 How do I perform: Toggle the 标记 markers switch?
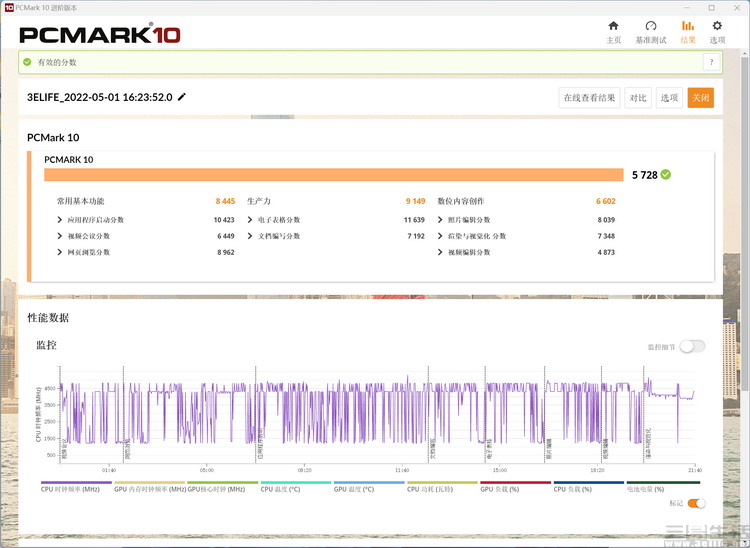[x=696, y=503]
